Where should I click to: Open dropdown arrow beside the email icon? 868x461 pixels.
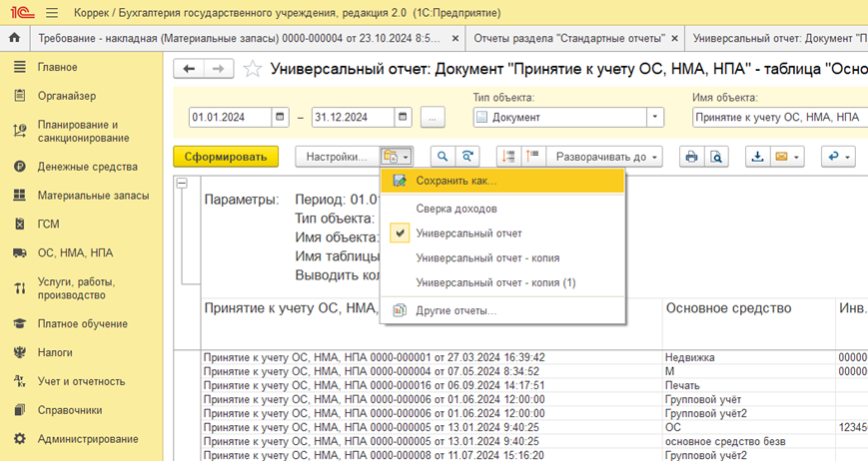797,158
